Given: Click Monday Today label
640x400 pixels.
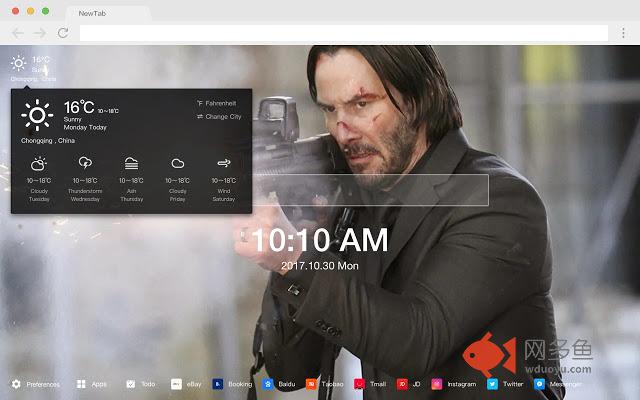Looking at the screenshot, I should tap(85, 127).
